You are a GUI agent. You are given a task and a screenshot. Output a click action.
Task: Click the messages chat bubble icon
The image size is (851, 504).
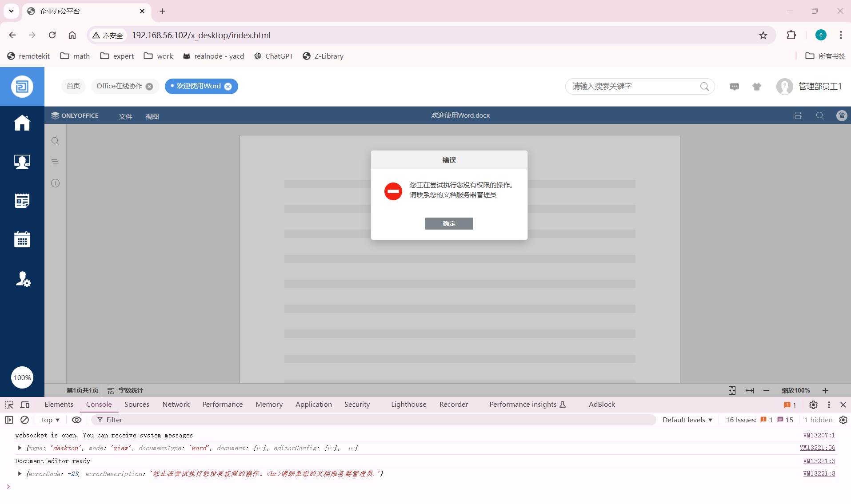point(735,87)
